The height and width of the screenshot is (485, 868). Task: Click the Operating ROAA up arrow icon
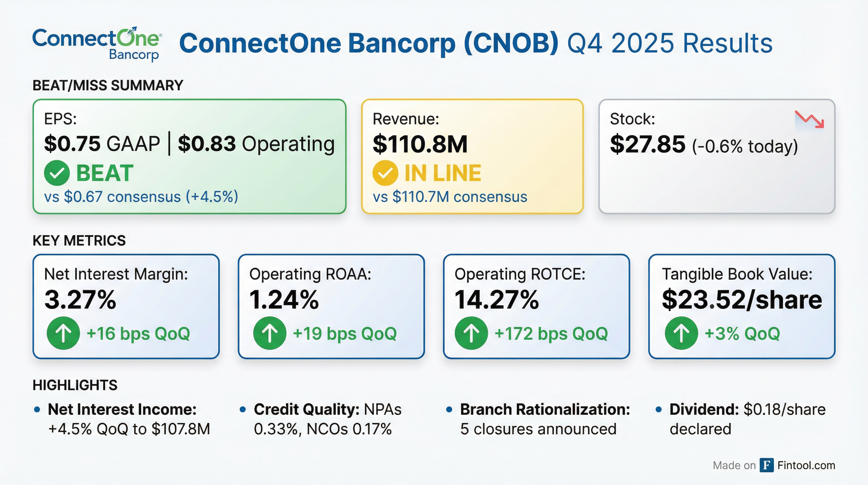point(270,333)
